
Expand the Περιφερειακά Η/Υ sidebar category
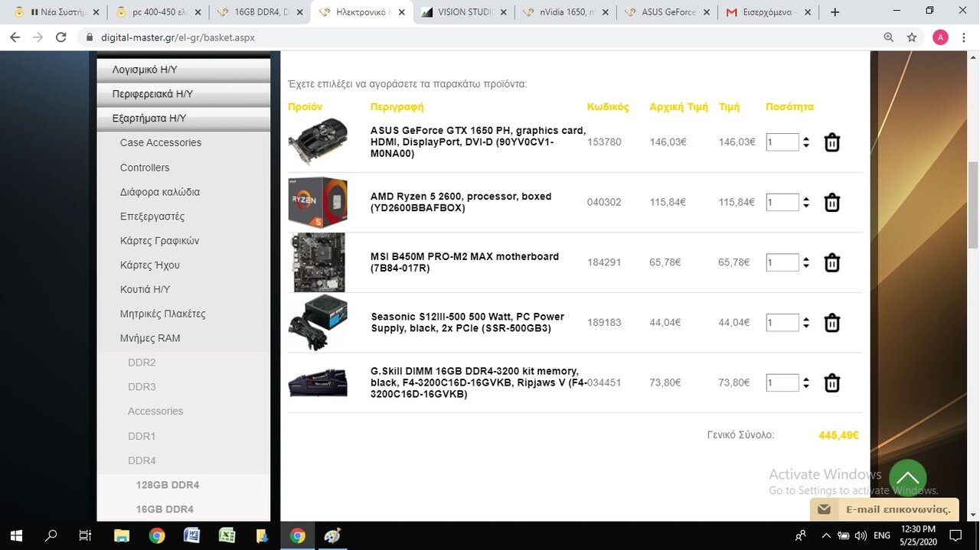184,94
